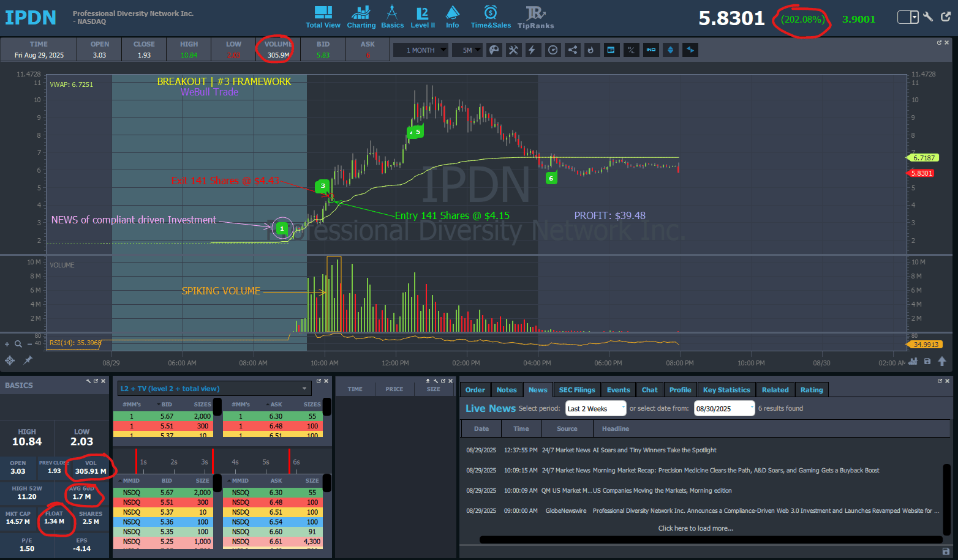Screen dimensions: 958x560
Task: Open the Charting tool
Action: click(x=361, y=17)
